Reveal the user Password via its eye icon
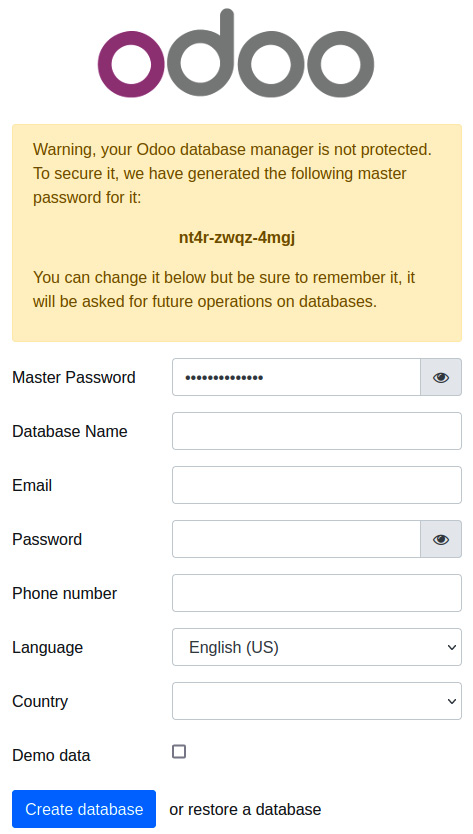The width and height of the screenshot is (473, 834). click(441, 539)
